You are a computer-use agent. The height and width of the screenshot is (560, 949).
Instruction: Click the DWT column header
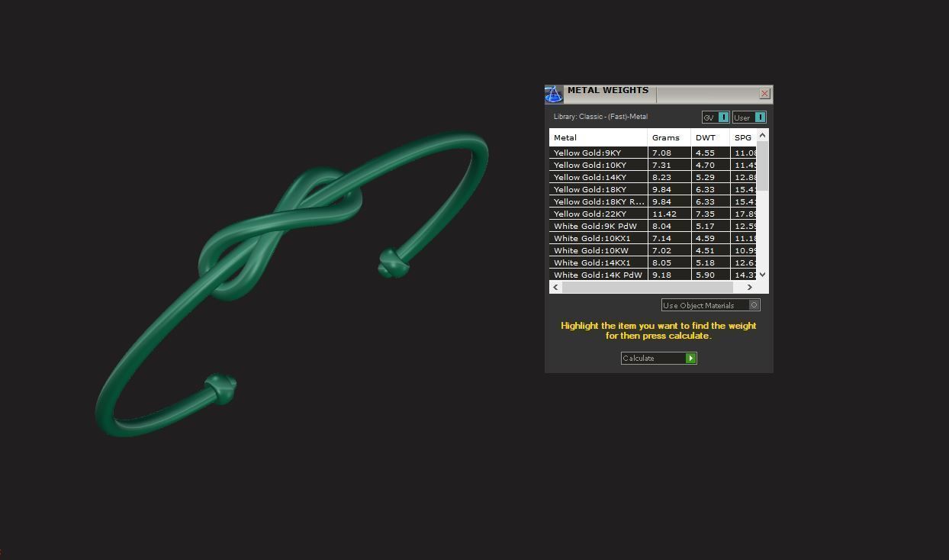pyautogui.click(x=710, y=137)
